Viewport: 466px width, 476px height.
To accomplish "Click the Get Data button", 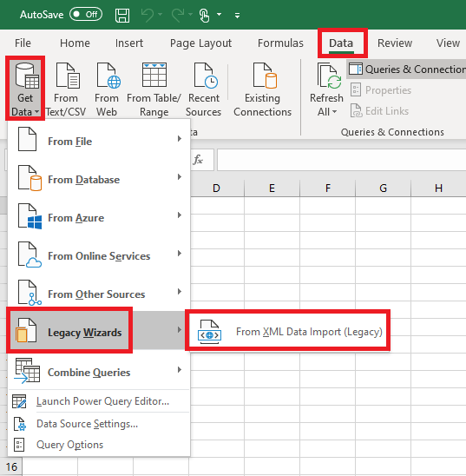I will point(25,89).
